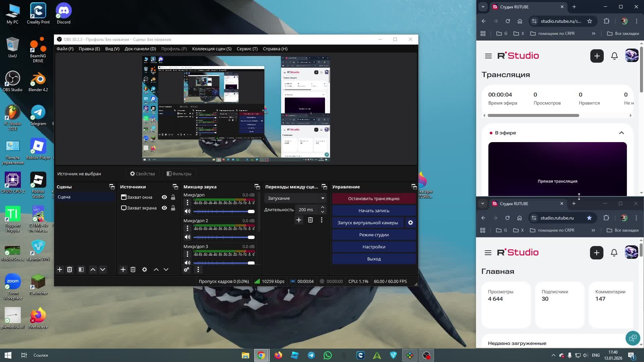644x362 pixels.
Task: Move scene up with the arrow icon
Action: [93, 269]
